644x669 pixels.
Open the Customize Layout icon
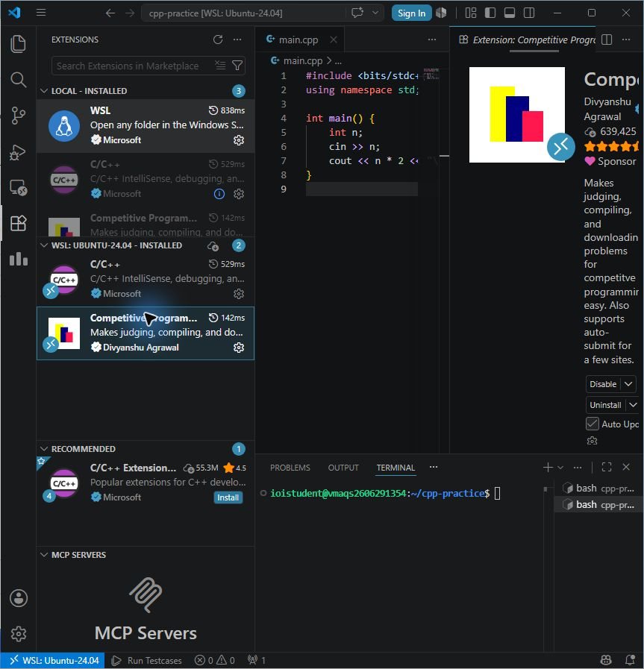[471, 13]
